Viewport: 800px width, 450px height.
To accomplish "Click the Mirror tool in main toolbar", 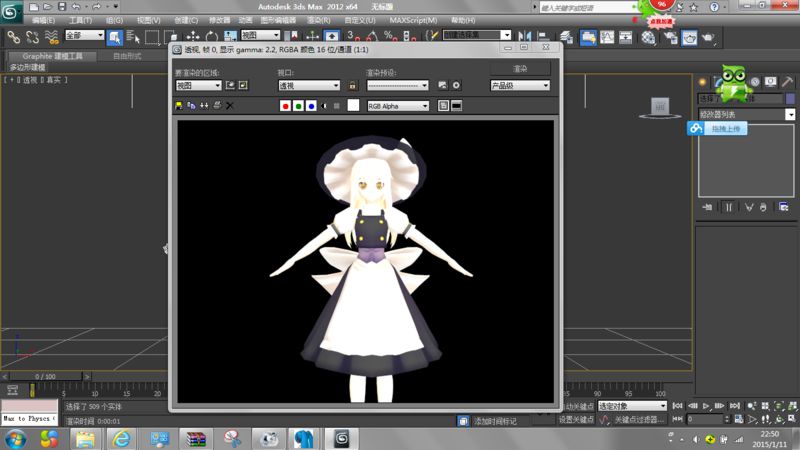I will (x=524, y=37).
